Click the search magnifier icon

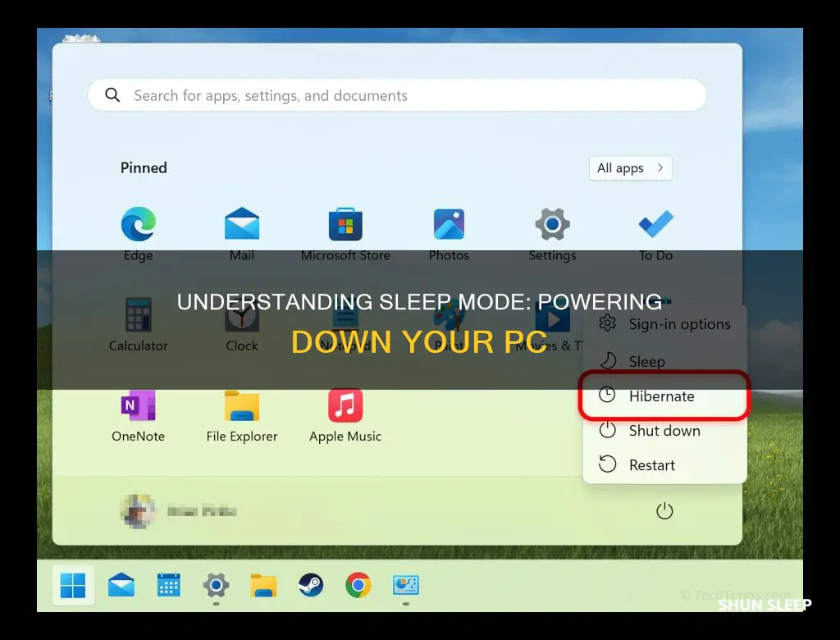112,95
